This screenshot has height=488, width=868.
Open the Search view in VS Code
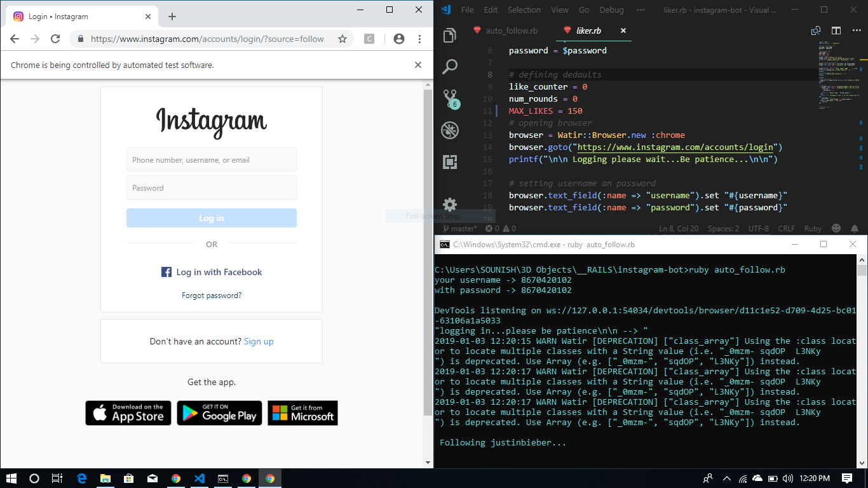(450, 66)
